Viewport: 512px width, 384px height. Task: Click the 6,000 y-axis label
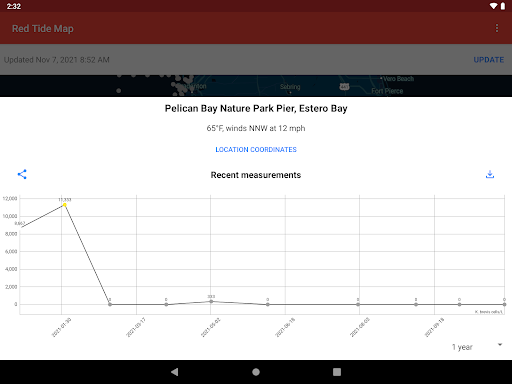11,252
